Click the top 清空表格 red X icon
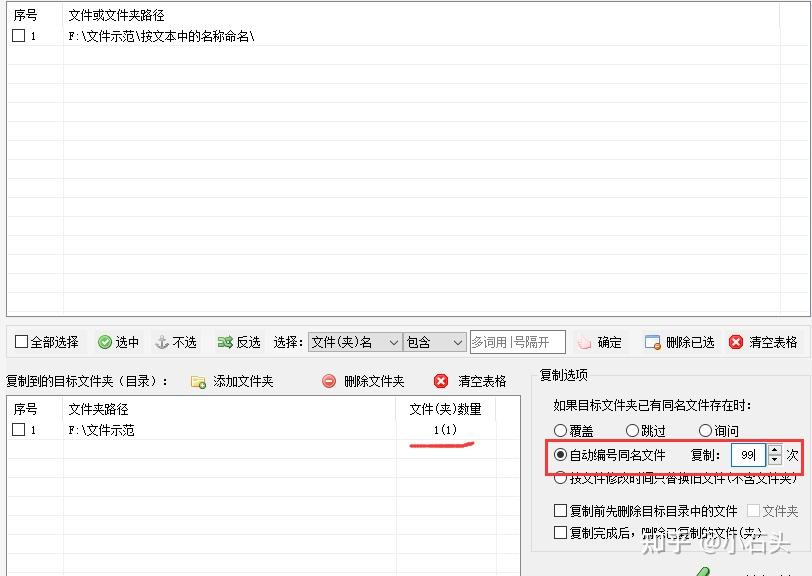This screenshot has height=576, width=812. (x=735, y=342)
